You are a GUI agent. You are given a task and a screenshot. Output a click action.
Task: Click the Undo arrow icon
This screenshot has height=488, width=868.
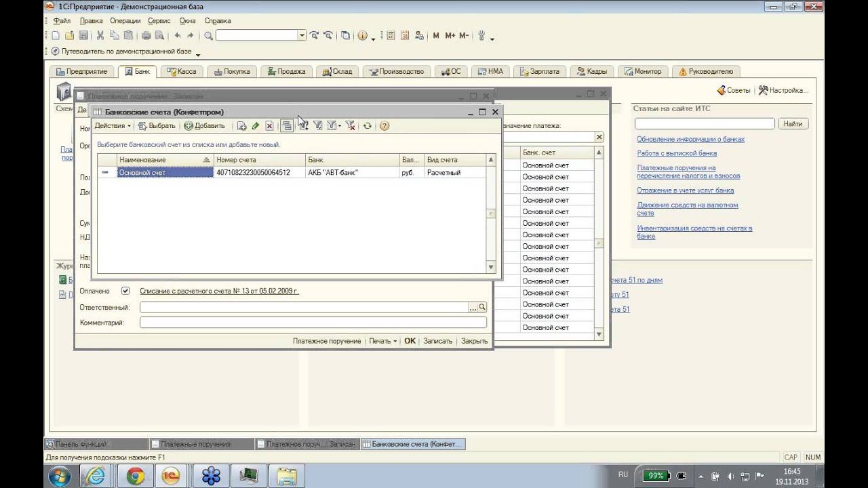coord(177,36)
